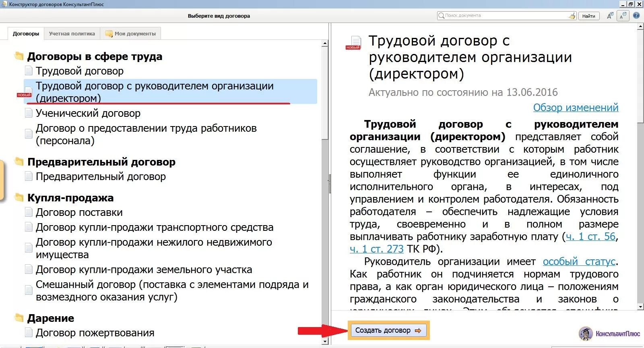Click the collapsed yellow side panel tab
Image resolution: width=644 pixels, height=348 pixels.
2,180
